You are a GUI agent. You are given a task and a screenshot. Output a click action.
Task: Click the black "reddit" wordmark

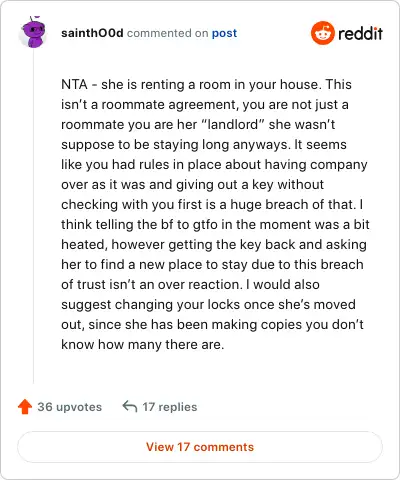[x=360, y=33]
